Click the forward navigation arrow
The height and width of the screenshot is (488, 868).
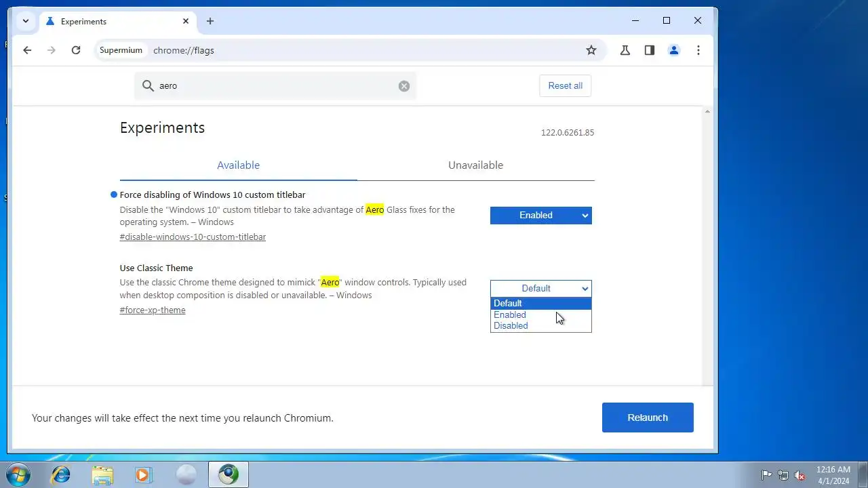pyautogui.click(x=52, y=50)
